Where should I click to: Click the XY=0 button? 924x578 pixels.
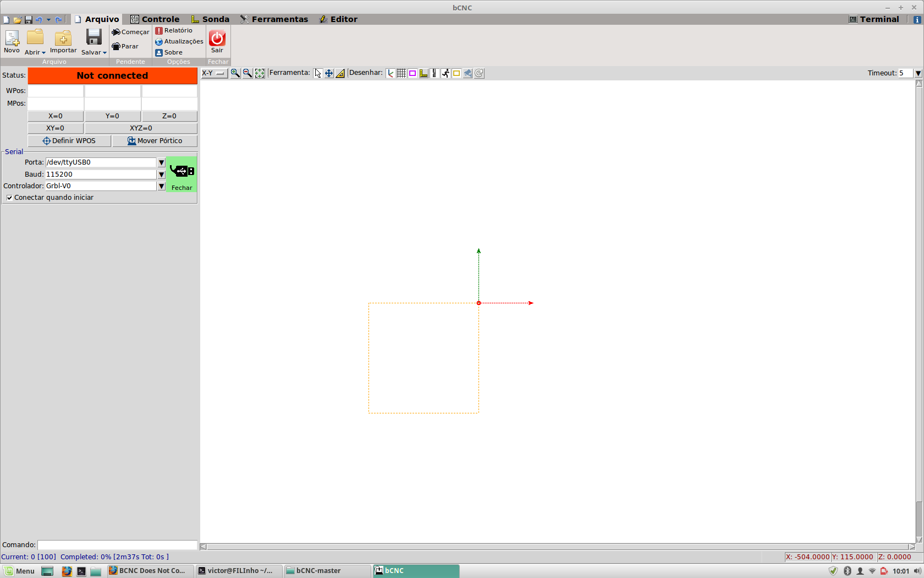click(x=56, y=128)
